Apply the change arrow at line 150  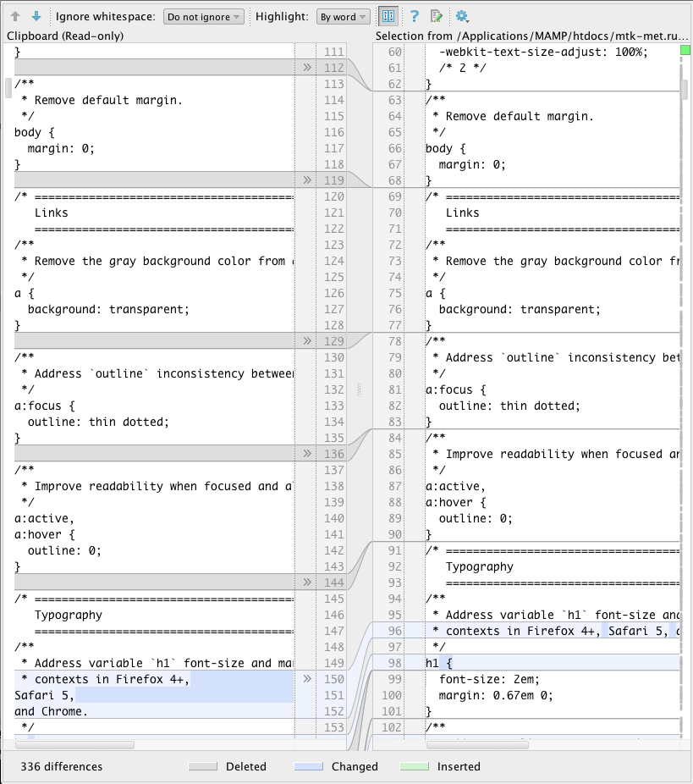click(307, 679)
